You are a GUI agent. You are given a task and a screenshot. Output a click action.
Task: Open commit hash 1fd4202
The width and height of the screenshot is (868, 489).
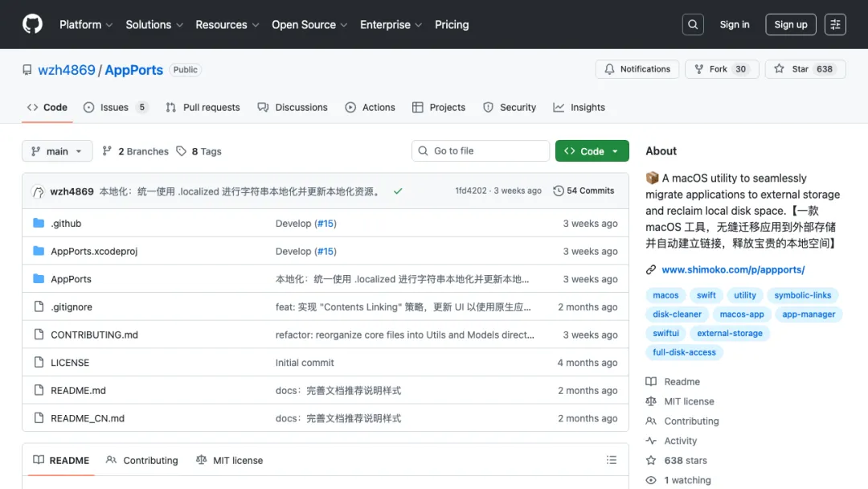[x=470, y=191]
